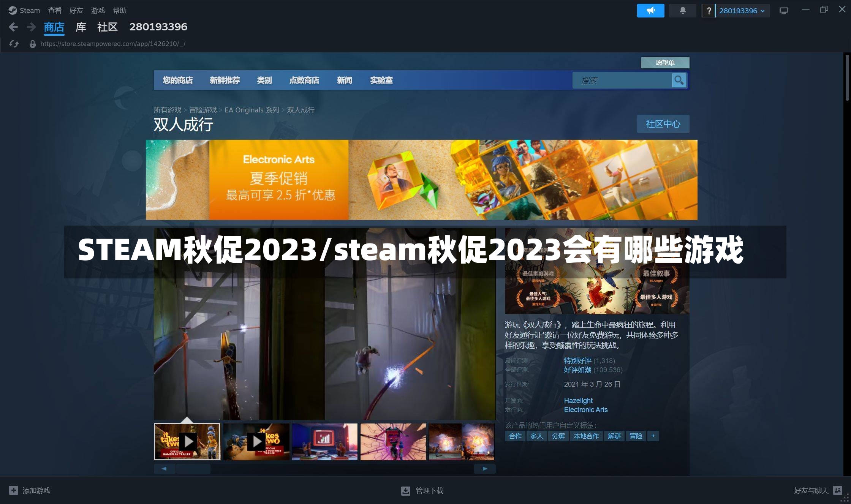Viewport: 851px width, 504px height.
Task: Click the Steam logo menu
Action: pos(24,10)
